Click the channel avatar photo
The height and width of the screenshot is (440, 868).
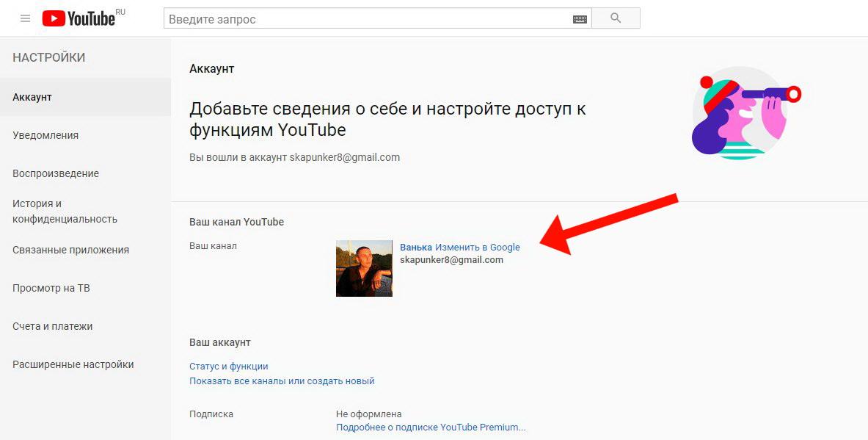coord(364,268)
